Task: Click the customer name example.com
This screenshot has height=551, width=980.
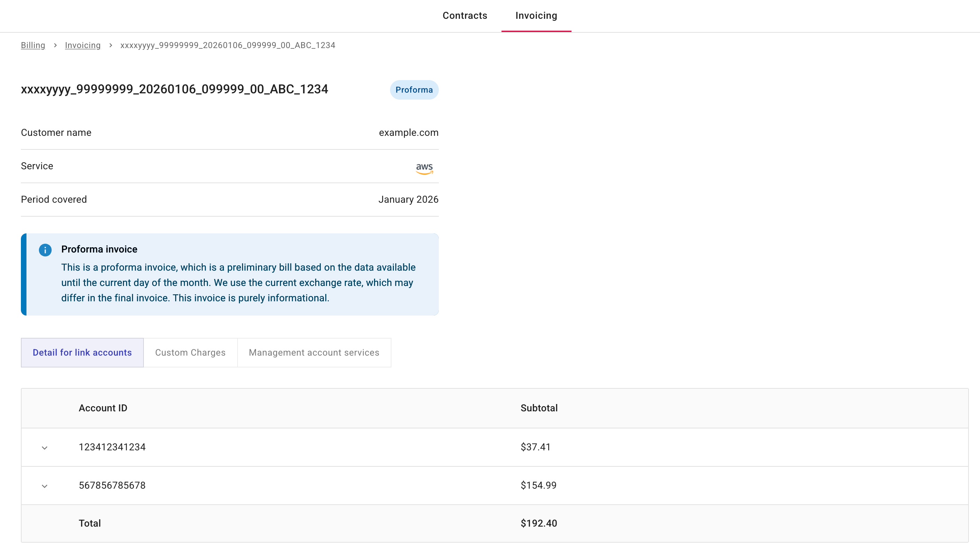Action: coord(409,132)
